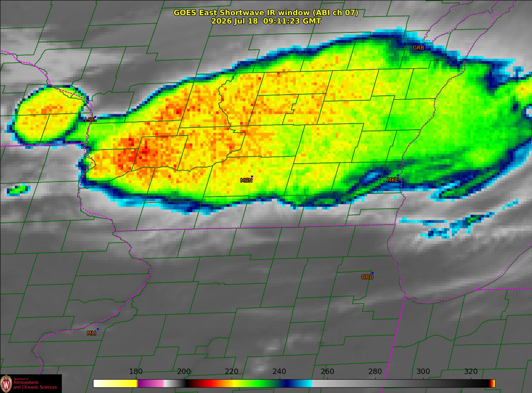Click the MLI station label

(x=91, y=333)
